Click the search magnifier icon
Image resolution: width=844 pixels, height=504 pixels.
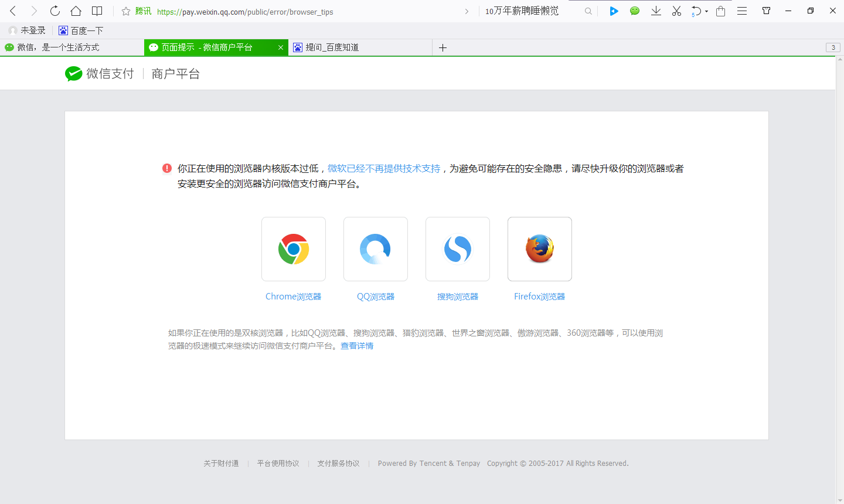(x=588, y=11)
